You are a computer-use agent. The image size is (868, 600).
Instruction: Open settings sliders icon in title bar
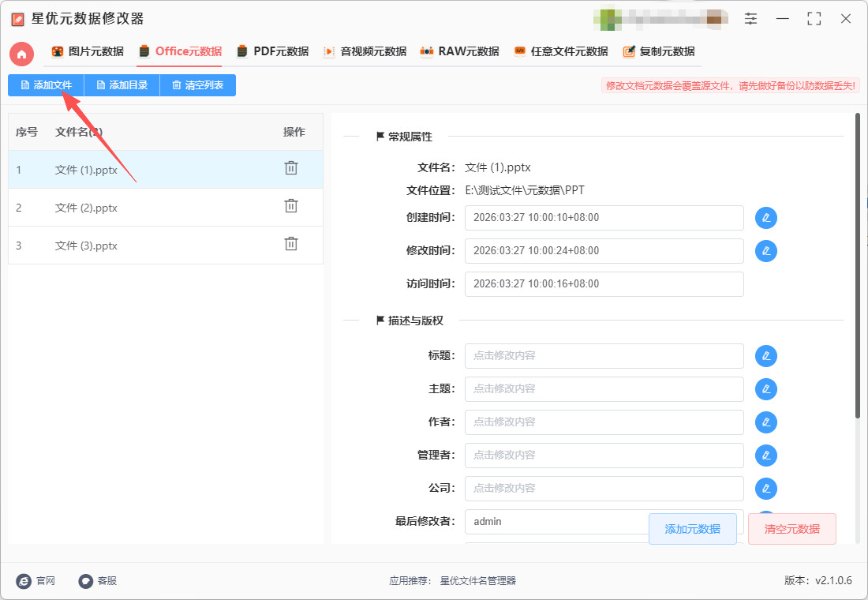pos(750,19)
